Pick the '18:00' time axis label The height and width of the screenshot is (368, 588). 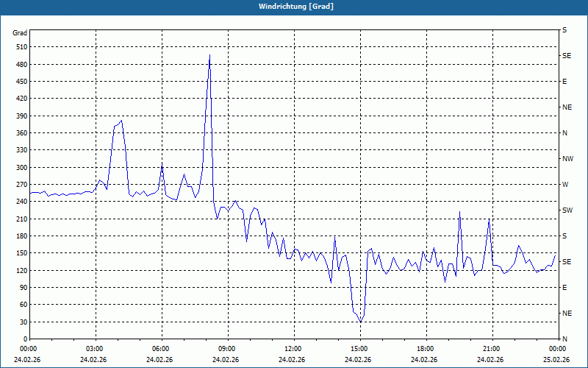[427, 349]
